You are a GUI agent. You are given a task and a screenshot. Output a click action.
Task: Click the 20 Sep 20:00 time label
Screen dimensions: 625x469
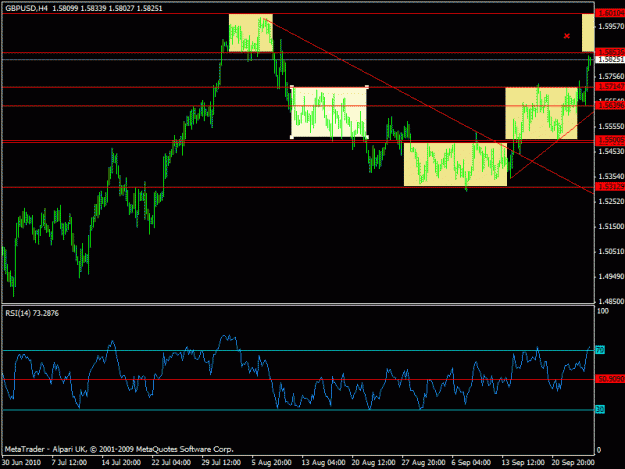573,463
